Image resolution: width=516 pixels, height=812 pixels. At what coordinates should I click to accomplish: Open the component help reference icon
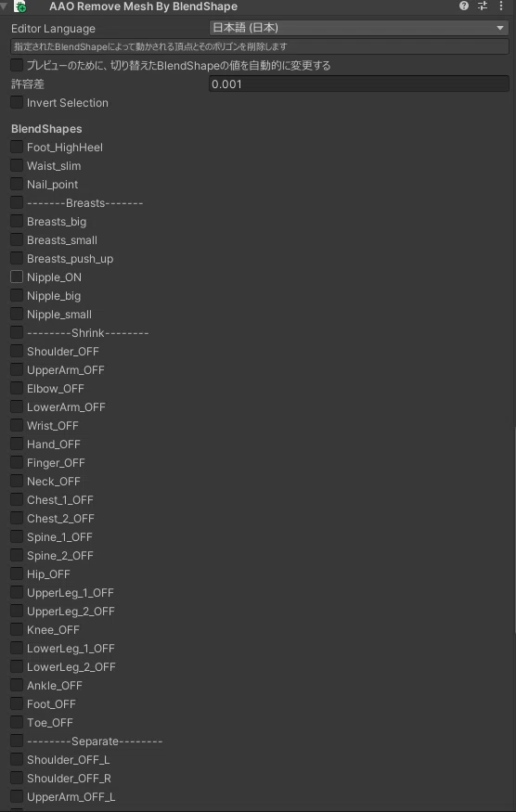pyautogui.click(x=464, y=6)
